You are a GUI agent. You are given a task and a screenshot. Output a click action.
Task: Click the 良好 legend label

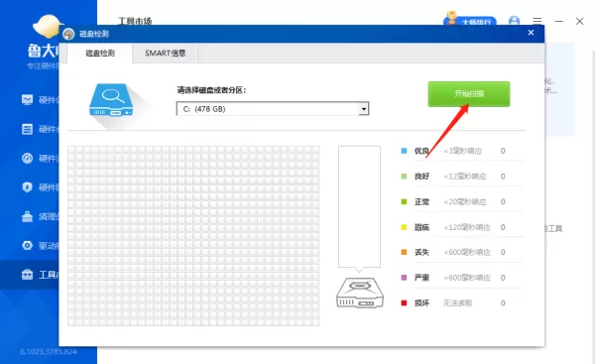[x=421, y=177]
